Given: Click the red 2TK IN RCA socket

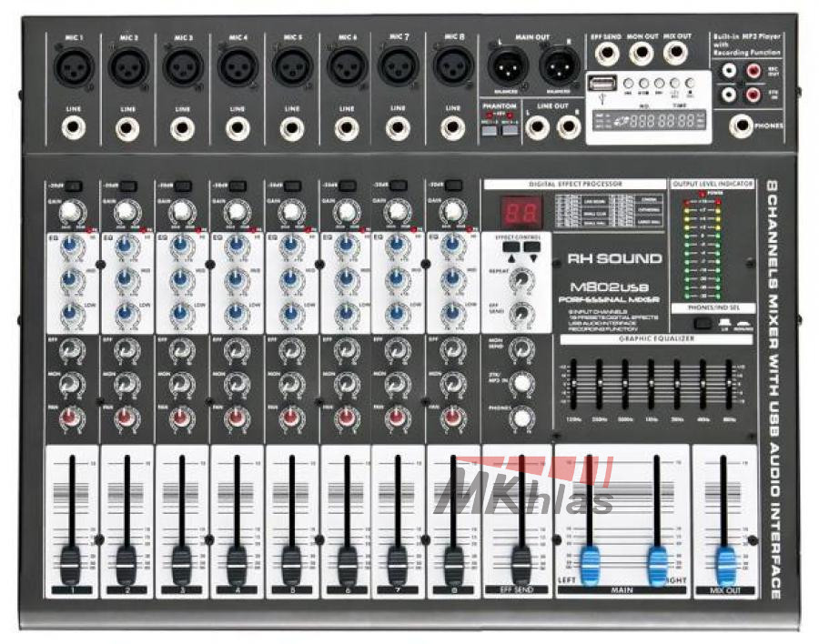Looking at the screenshot, I should [753, 95].
